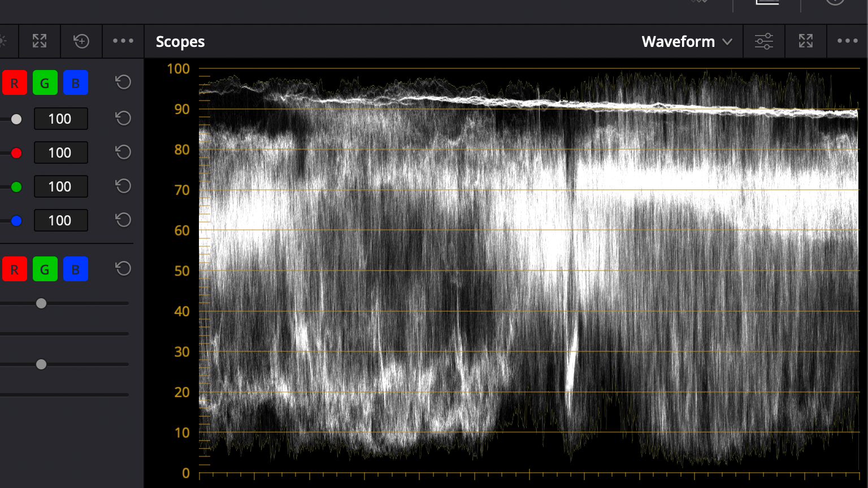Click the white channel 100 value field
868x488 pixels.
point(60,119)
